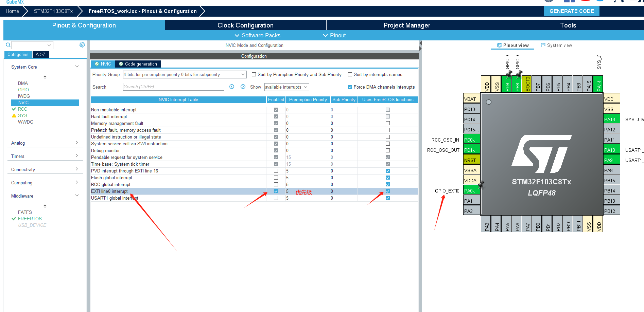Click the PC13 pin on the chip
The width and height of the screenshot is (644, 312).
[x=472, y=109]
